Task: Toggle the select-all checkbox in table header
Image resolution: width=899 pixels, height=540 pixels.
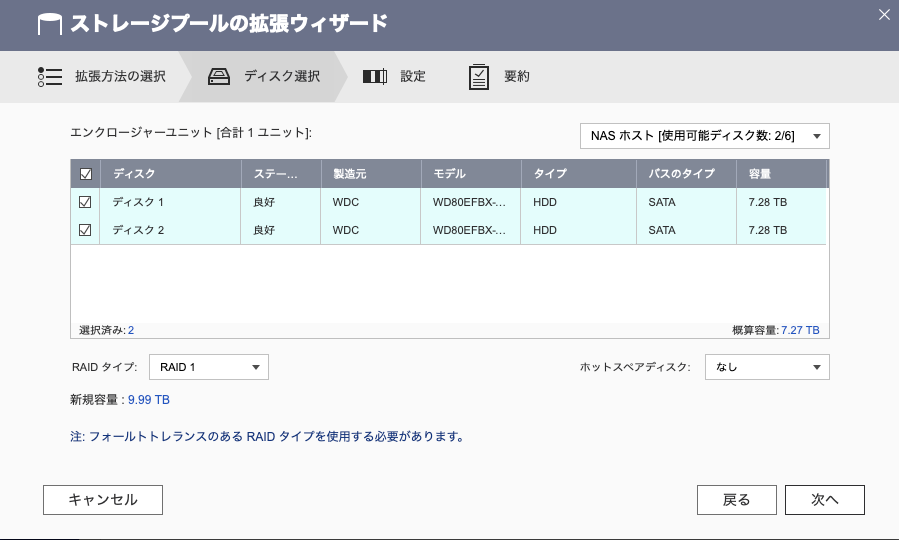Action: [85, 174]
